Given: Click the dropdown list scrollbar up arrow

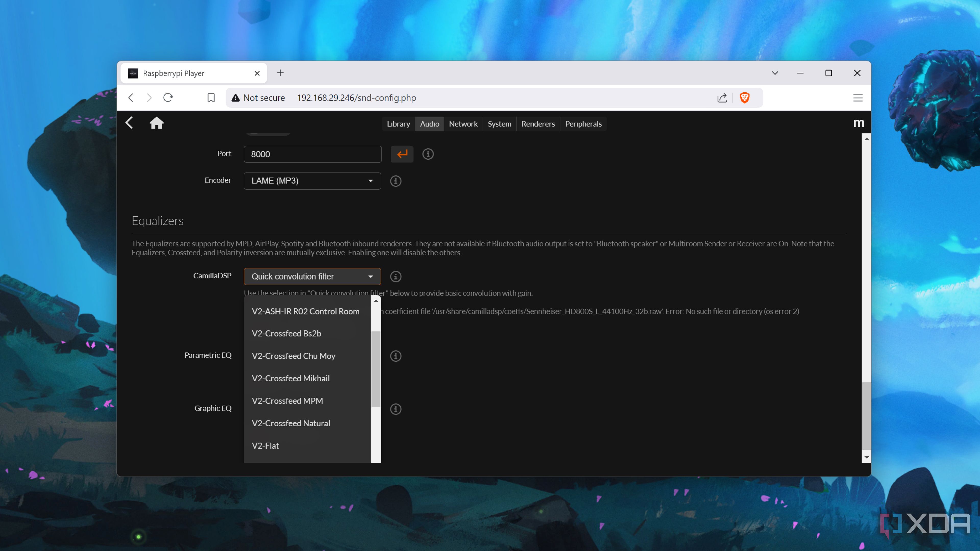Looking at the screenshot, I should tap(376, 301).
